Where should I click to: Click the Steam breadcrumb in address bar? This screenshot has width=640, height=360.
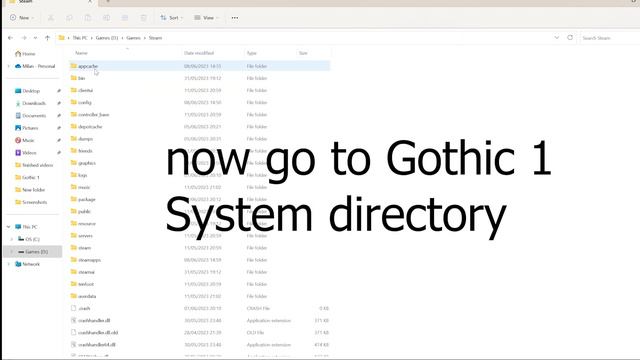pyautogui.click(x=156, y=38)
